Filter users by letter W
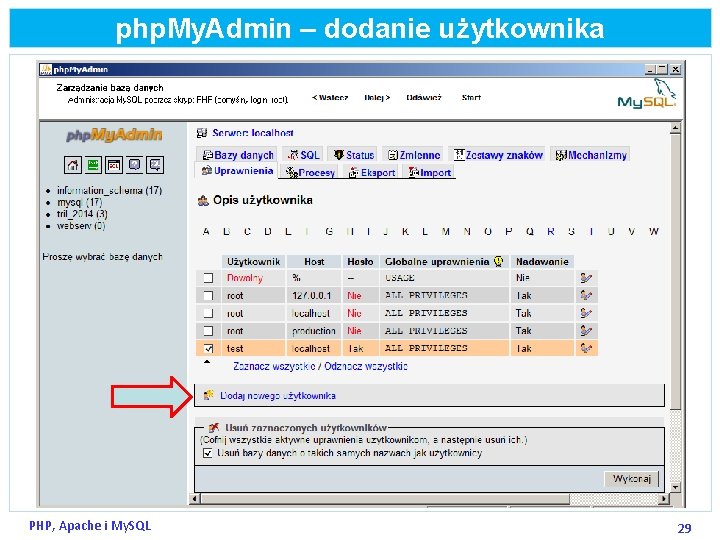720x540 pixels. (654, 231)
